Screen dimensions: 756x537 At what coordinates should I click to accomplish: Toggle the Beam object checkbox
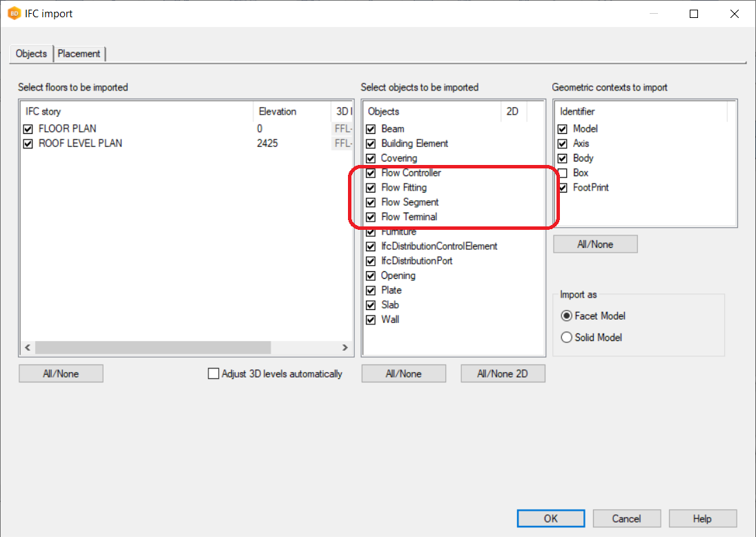(371, 129)
